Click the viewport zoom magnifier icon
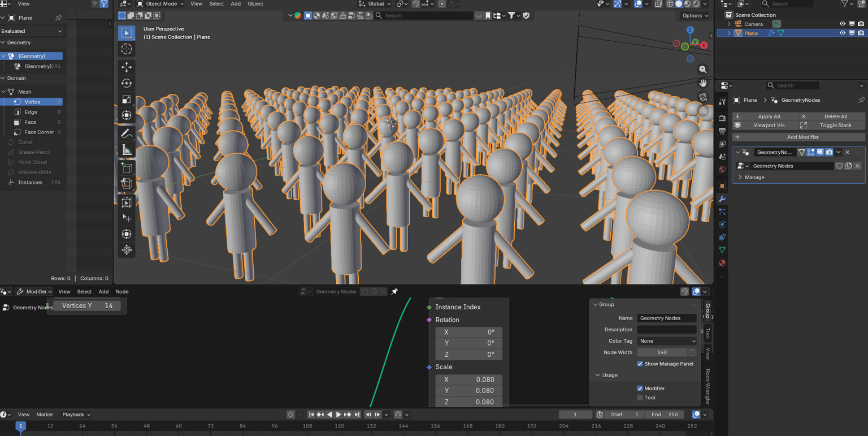Viewport: 868px width, 436px height. (x=703, y=70)
